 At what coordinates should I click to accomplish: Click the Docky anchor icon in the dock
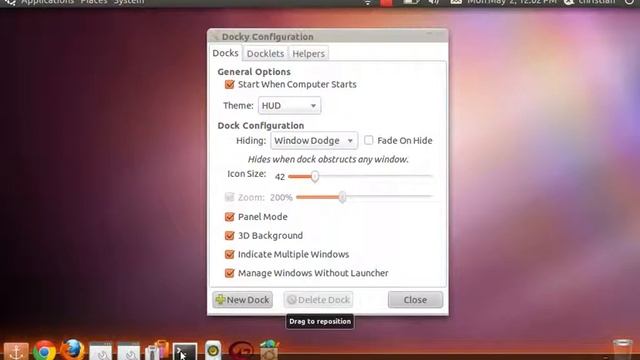point(16,351)
